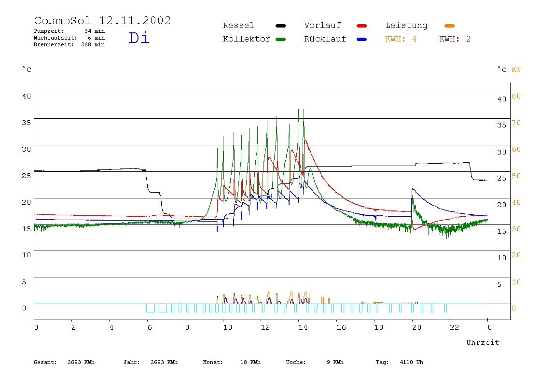
Task: Click the "Tag:" footer label
Action: tap(382, 362)
